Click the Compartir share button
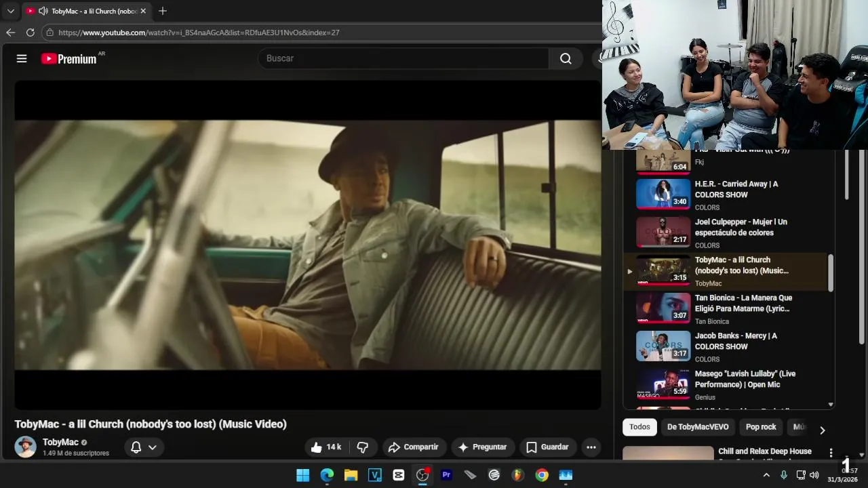The image size is (868, 488). [414, 447]
